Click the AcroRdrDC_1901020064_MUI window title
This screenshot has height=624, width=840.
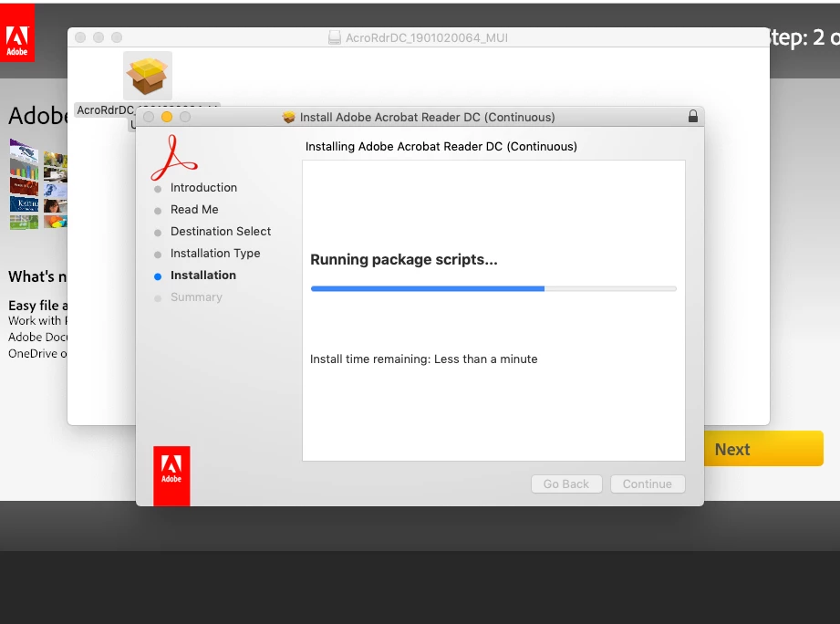427,37
